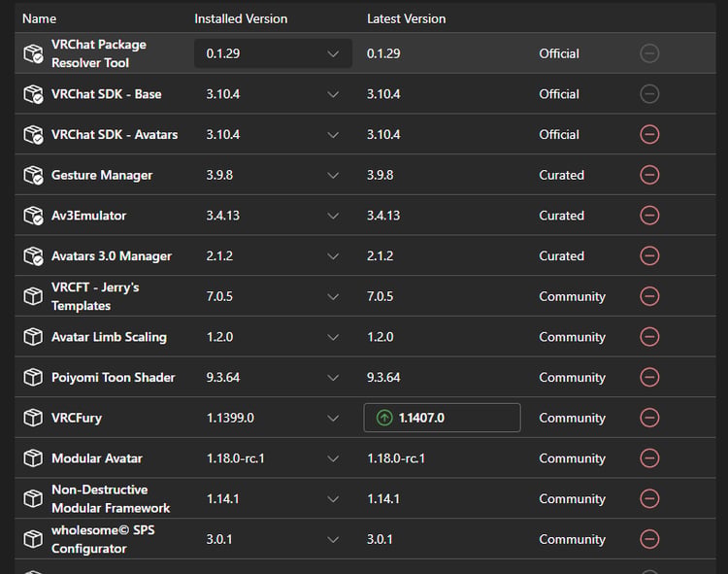
Task: Click the Non-Destructive Modular Framework package icon
Action: [x=33, y=498]
